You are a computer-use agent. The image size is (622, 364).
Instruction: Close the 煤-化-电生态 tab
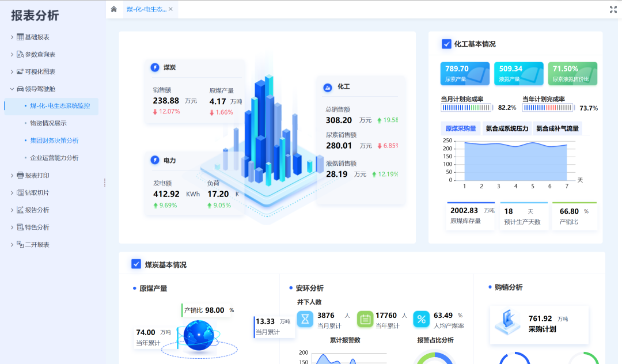pyautogui.click(x=170, y=9)
